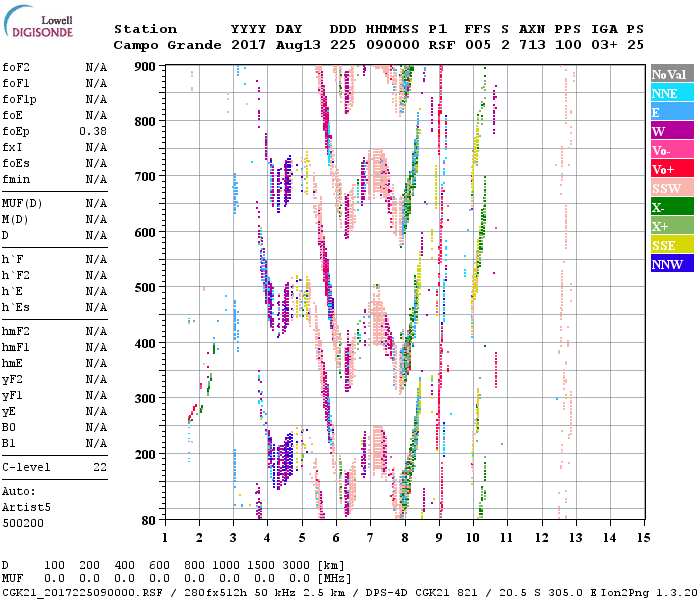Click the Lowell Digisonde logo
This screenshot has height=600, width=700.
point(38,22)
